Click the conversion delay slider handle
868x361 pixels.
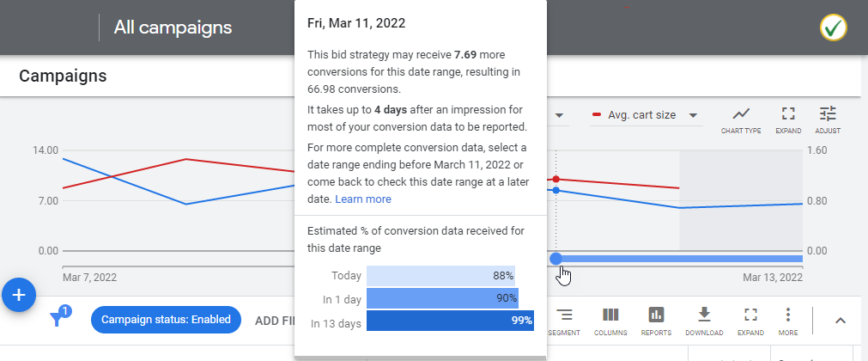555,259
